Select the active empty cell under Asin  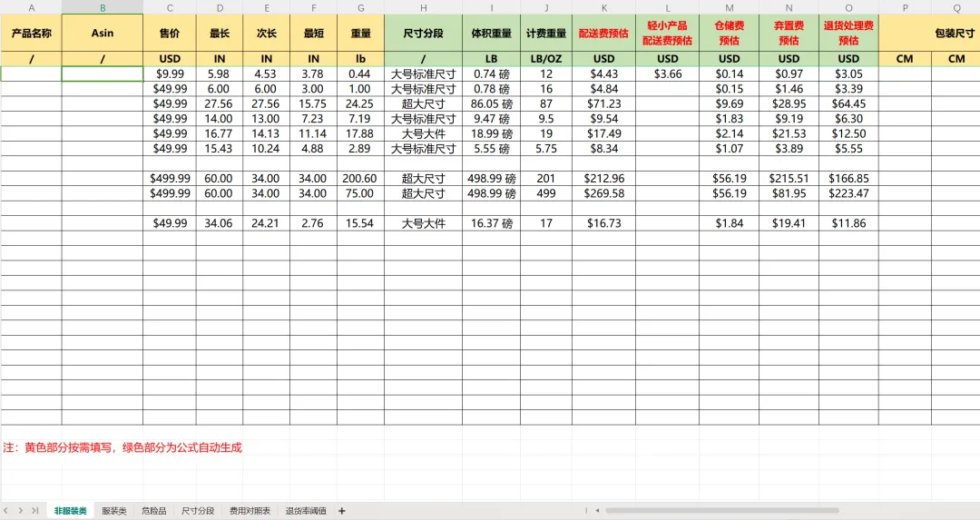tap(103, 74)
